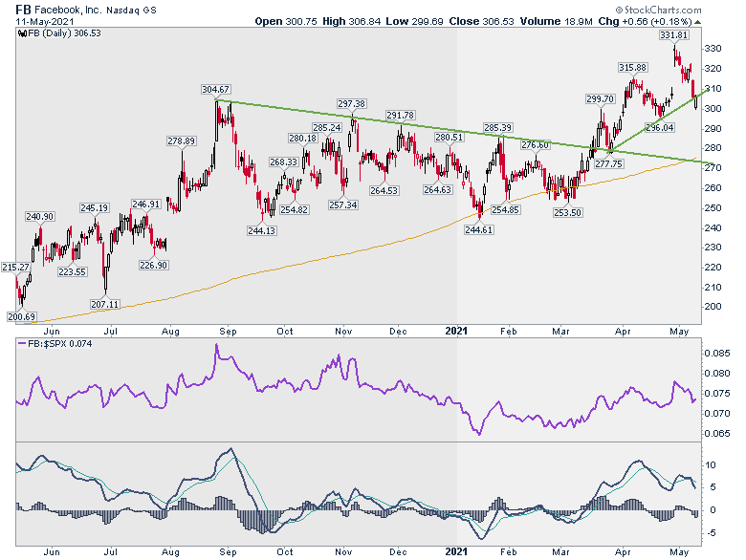This screenshot has height=560, width=746.
Task: Click the 'FB:$SPX 0.074' indicator legend
Action: (60, 343)
